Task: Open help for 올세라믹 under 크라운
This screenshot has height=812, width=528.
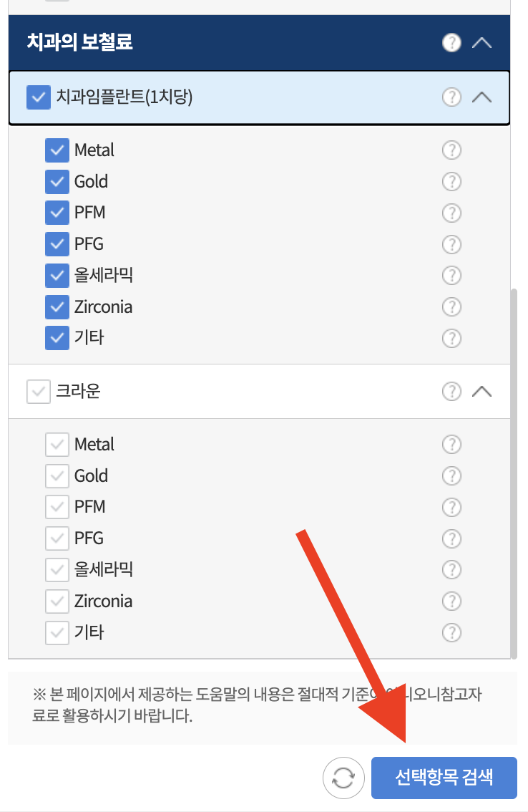Action: point(451,569)
